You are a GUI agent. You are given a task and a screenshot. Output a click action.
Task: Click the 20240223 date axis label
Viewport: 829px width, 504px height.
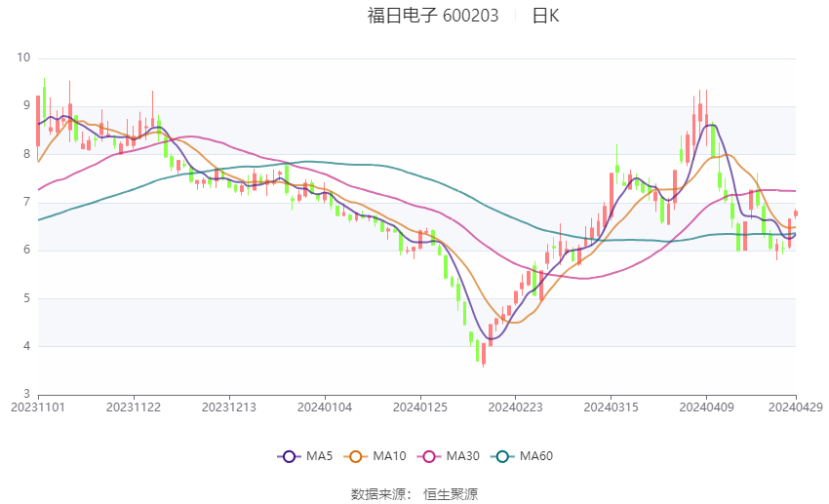tap(515, 407)
